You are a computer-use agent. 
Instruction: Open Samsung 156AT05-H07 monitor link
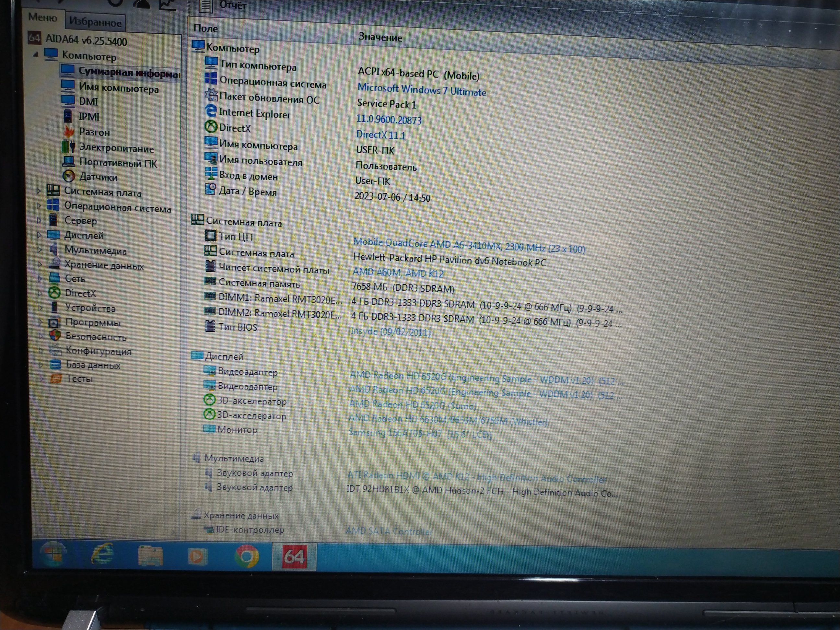coord(420,433)
